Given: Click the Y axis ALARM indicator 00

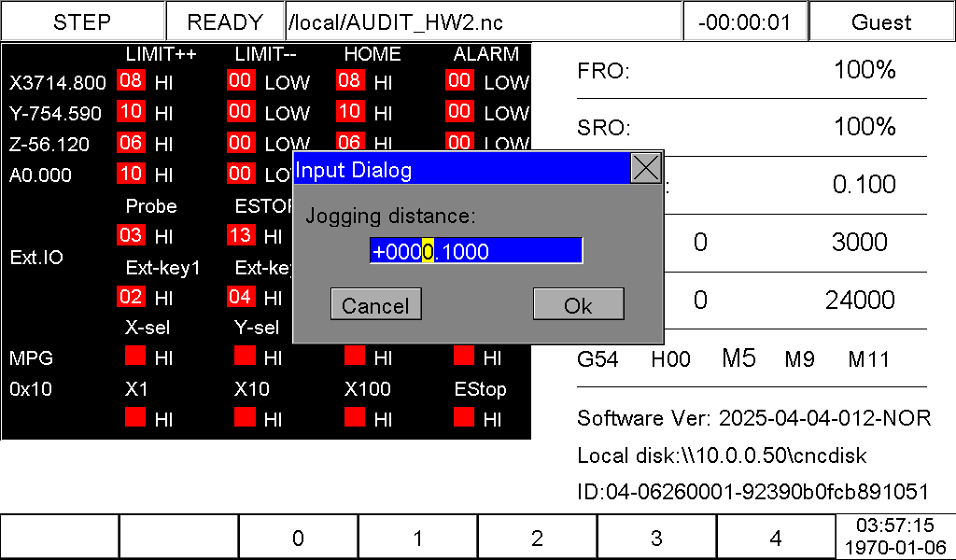Looking at the screenshot, I should 459,111.
